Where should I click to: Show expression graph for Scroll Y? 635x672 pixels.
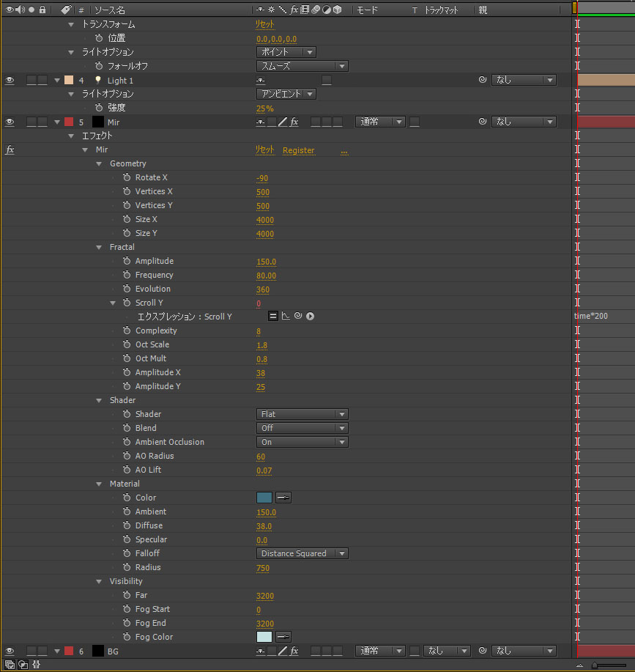click(x=286, y=317)
